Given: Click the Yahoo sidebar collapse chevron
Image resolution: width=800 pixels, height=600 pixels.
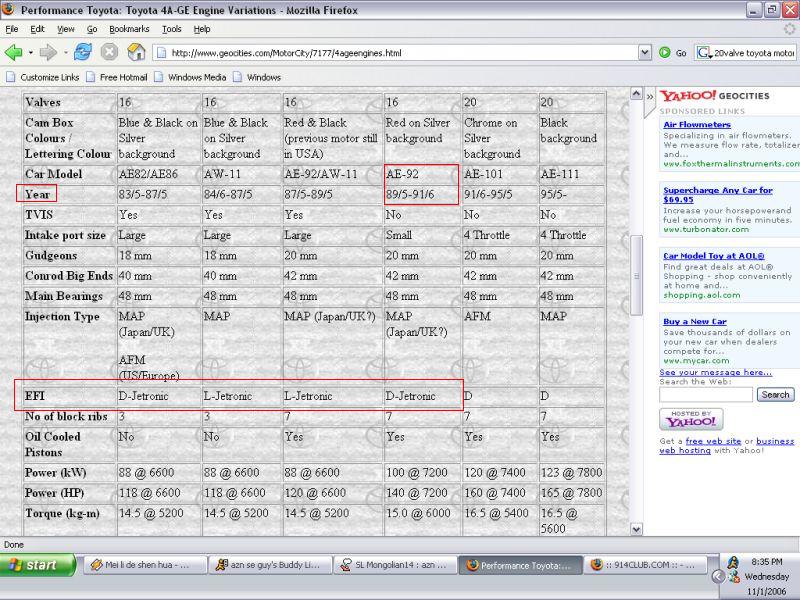Looking at the screenshot, I should [x=649, y=96].
